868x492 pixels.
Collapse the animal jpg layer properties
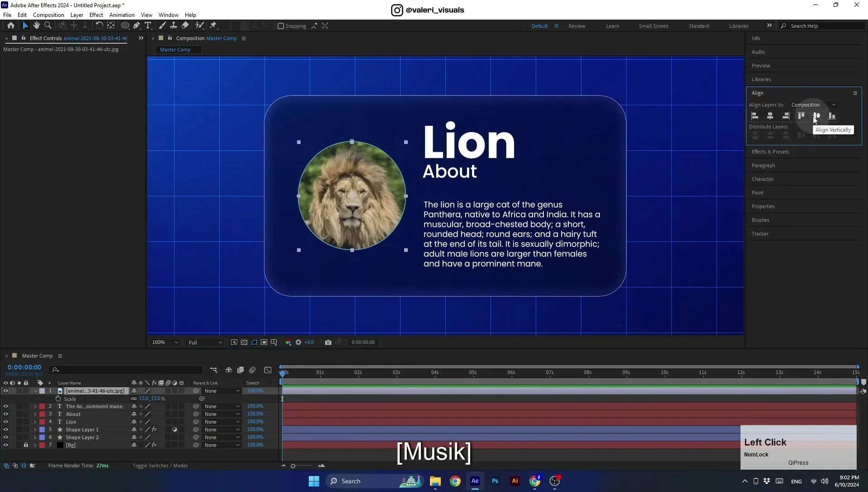pyautogui.click(x=36, y=391)
